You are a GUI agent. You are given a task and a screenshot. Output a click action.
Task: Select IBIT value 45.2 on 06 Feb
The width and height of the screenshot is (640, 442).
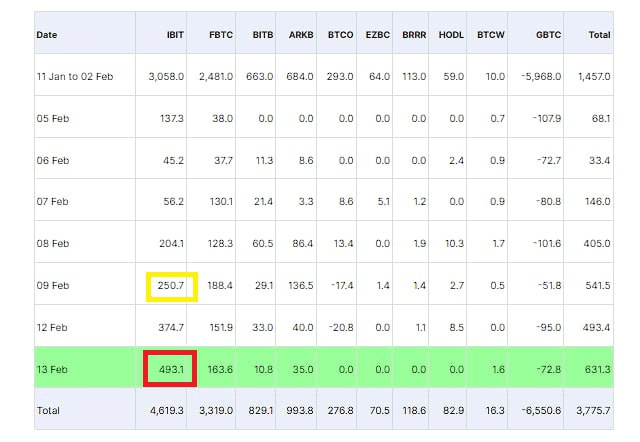coord(173,160)
